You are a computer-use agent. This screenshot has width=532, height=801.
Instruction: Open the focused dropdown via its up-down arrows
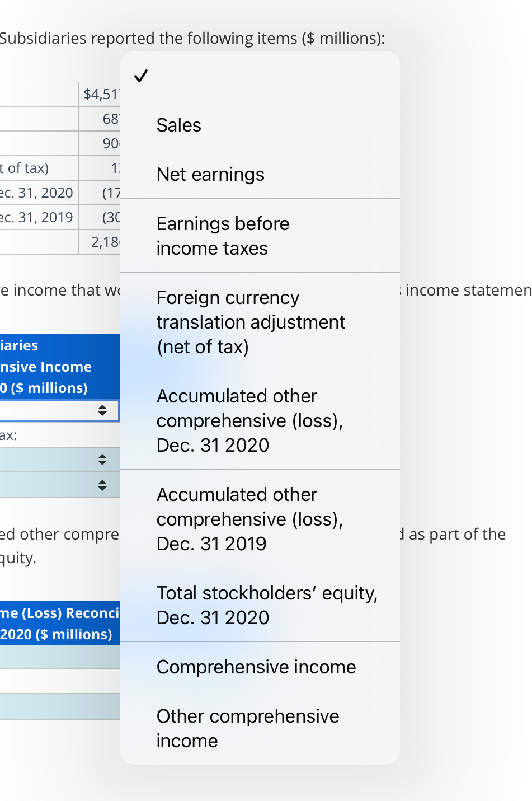(x=102, y=410)
